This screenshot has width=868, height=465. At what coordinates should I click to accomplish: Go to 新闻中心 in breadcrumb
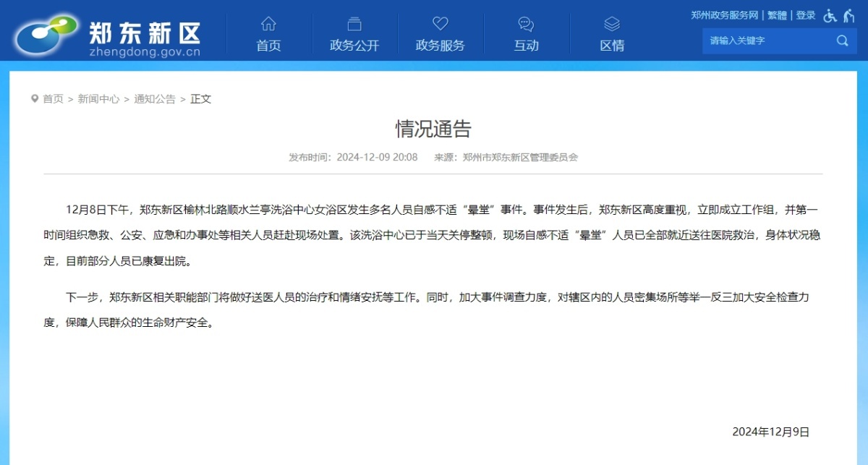coord(98,99)
